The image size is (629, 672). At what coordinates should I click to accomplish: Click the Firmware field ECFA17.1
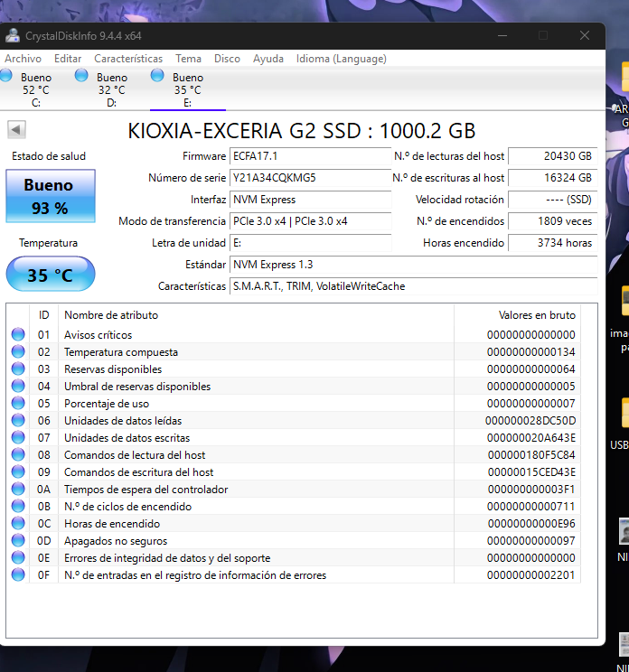tap(310, 156)
